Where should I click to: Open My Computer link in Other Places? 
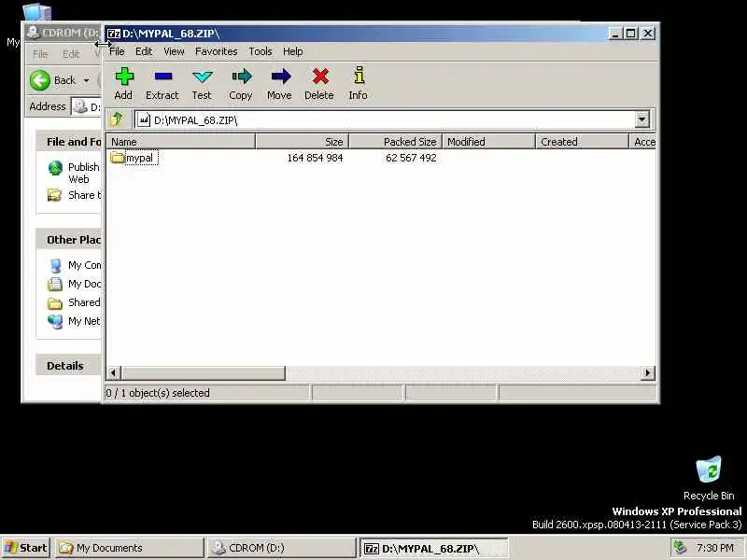pyautogui.click(x=75, y=265)
